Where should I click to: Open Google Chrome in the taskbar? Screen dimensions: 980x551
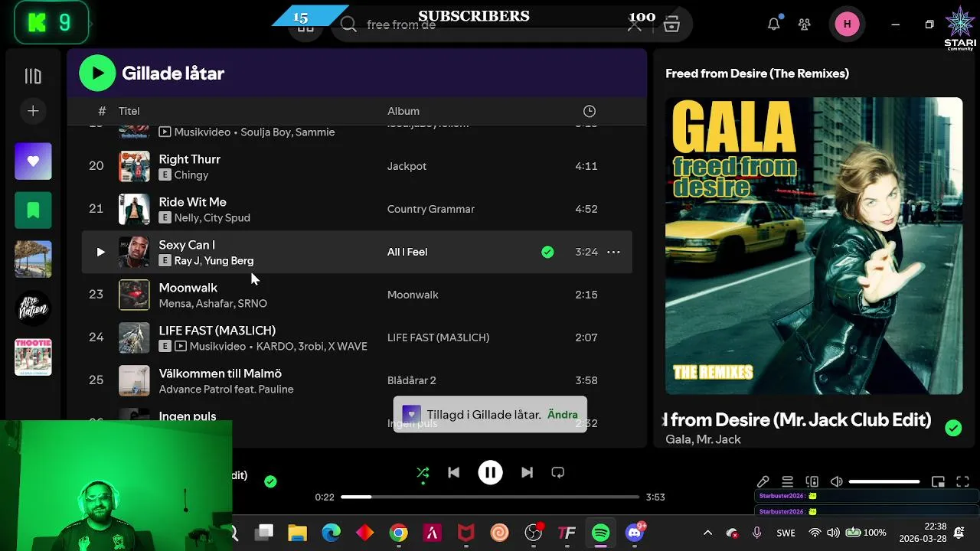(398, 533)
